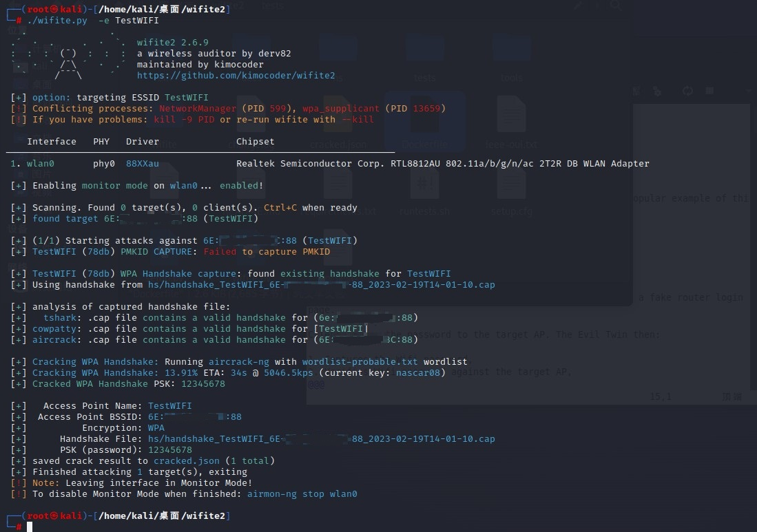
Task: Click the red 'NetworkManager' process name
Action: pyautogui.click(x=198, y=109)
